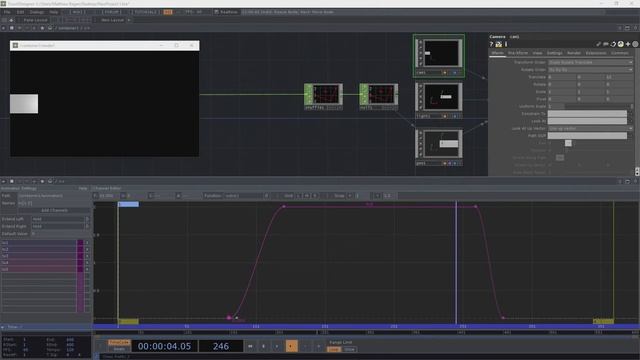Select the light1 node viewer

point(441,97)
